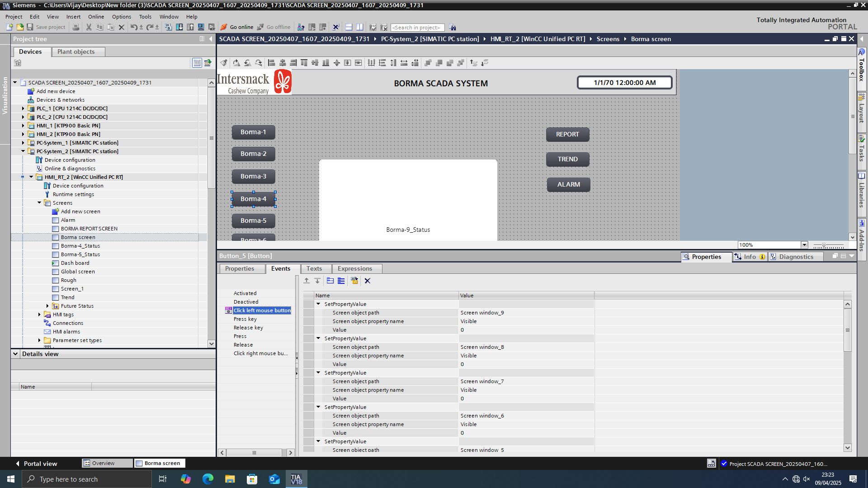Collapse the first SetPropertyValue function entry
868x488 pixels.
(318, 304)
